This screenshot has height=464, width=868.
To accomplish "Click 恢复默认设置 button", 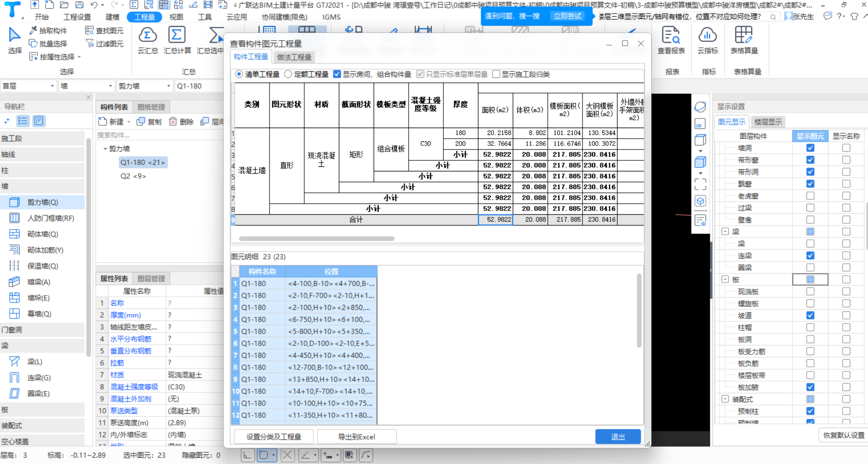I will (x=843, y=435).
